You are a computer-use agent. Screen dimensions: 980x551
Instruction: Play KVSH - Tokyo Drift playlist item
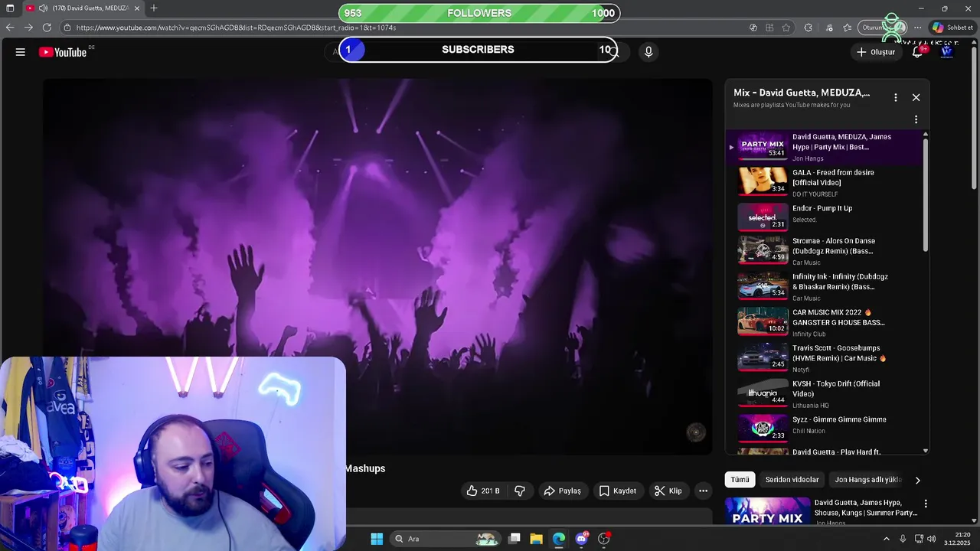[x=824, y=394]
